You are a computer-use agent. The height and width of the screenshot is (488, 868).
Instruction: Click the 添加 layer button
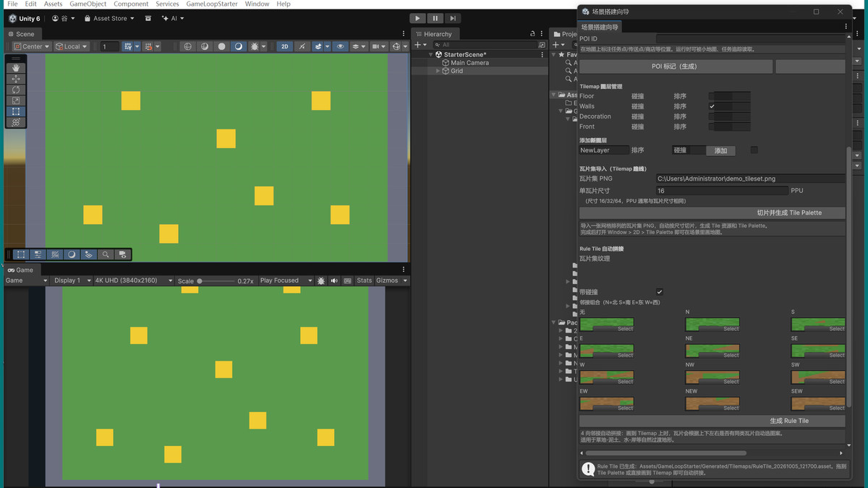[720, 150]
